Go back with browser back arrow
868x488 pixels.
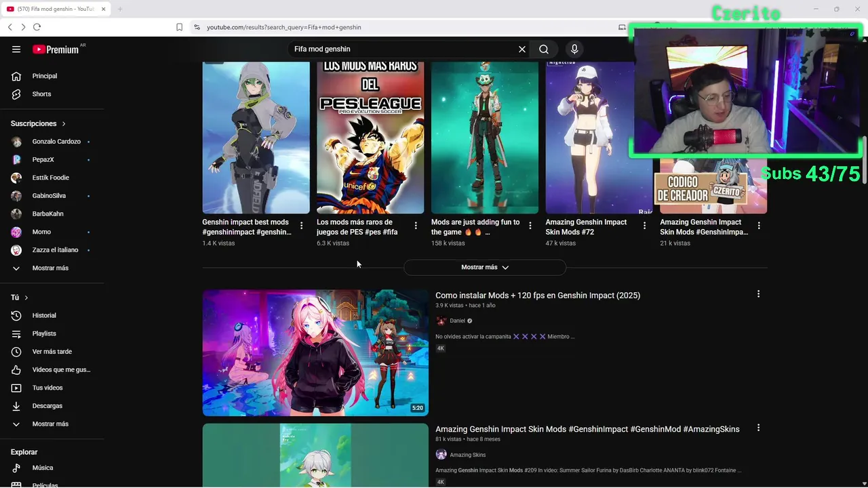point(10,27)
